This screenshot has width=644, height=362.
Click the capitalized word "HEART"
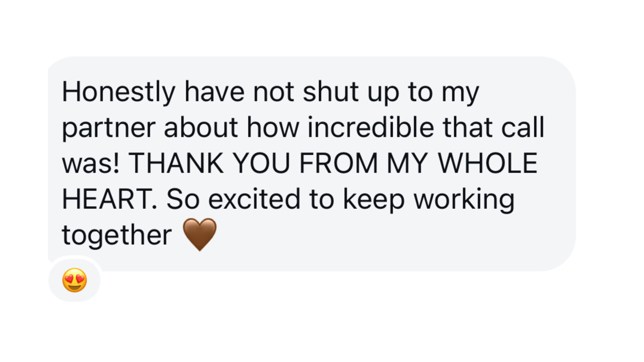pos(107,199)
